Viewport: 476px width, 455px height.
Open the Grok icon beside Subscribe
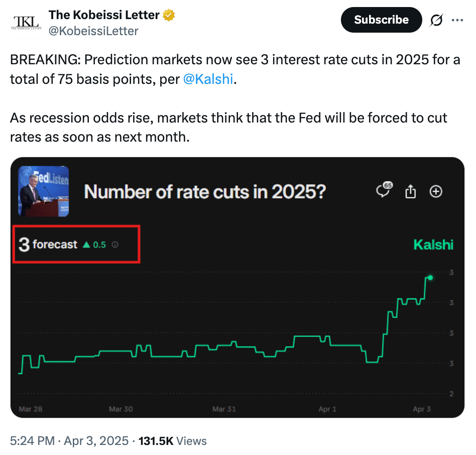[x=436, y=21]
